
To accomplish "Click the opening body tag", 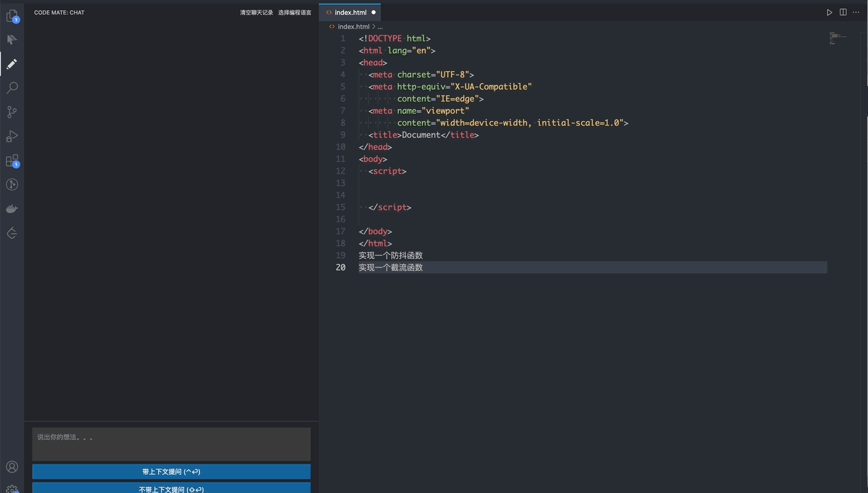I will click(x=373, y=159).
